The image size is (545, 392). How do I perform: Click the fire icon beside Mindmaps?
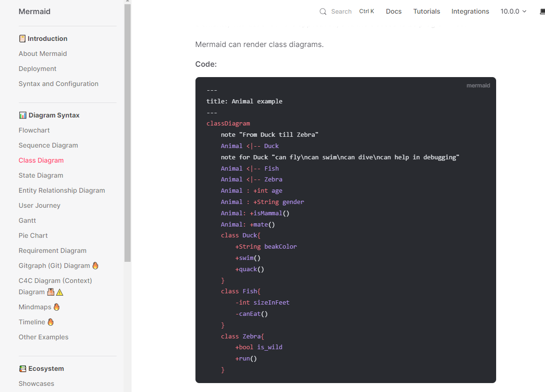click(x=57, y=307)
